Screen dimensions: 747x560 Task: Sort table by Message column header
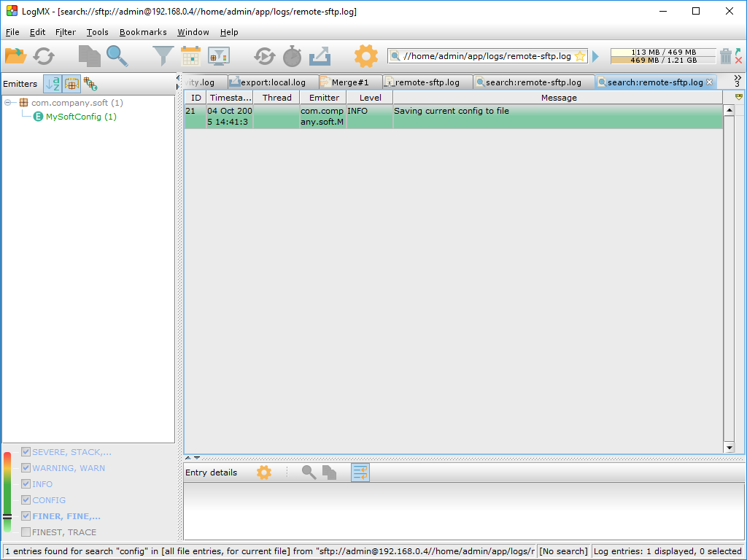point(558,98)
